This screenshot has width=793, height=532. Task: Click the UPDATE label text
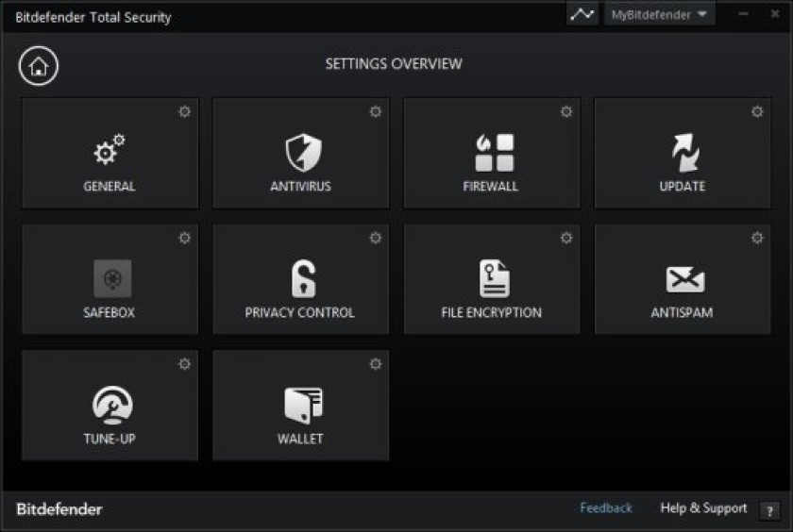click(683, 187)
